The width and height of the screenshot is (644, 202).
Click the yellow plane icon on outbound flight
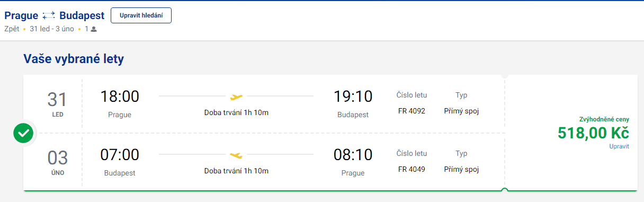coord(236,96)
